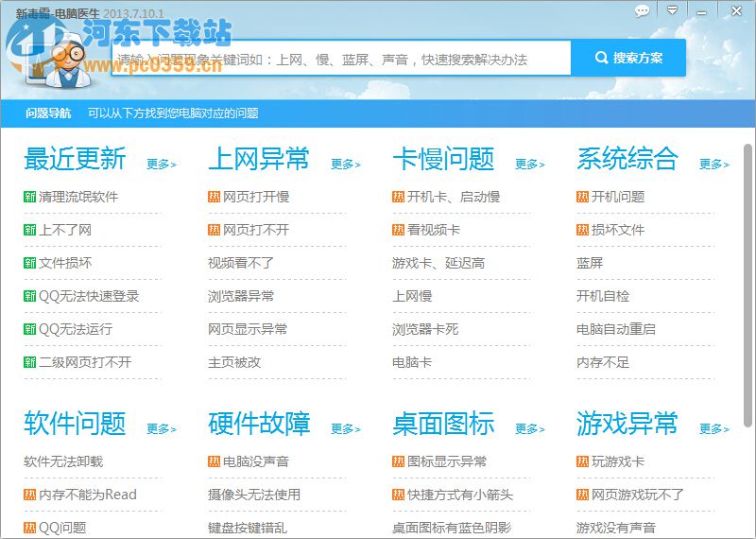Open 网页显示异常 solution

248,329
